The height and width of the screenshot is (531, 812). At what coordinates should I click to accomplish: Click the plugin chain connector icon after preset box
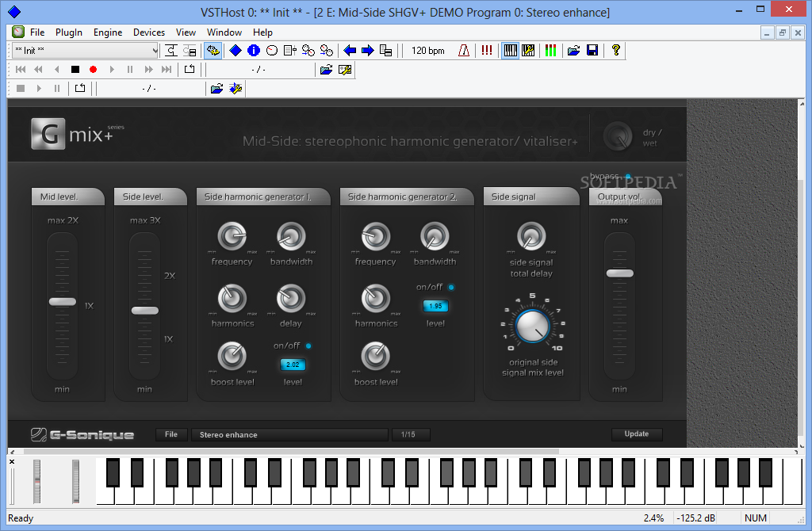(x=171, y=50)
